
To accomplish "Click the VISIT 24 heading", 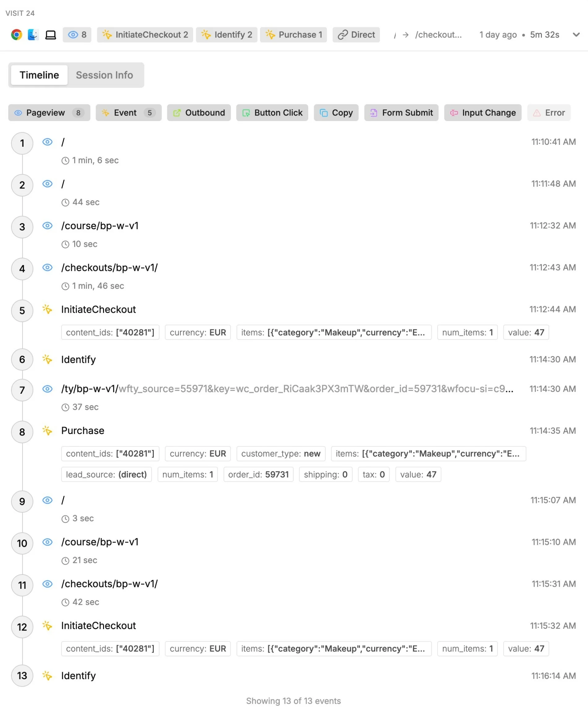I will point(20,13).
